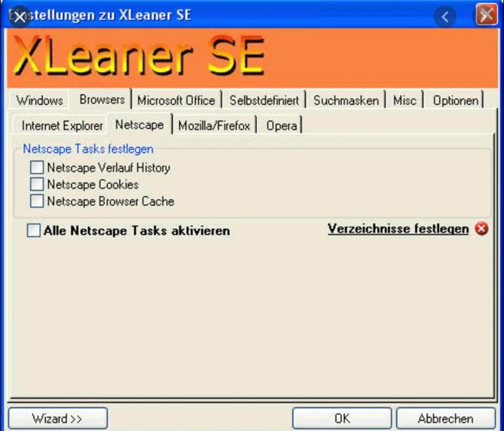Click the Verzeichnisse festlegen link
Image resolution: width=504 pixels, height=431 pixels.
[398, 229]
